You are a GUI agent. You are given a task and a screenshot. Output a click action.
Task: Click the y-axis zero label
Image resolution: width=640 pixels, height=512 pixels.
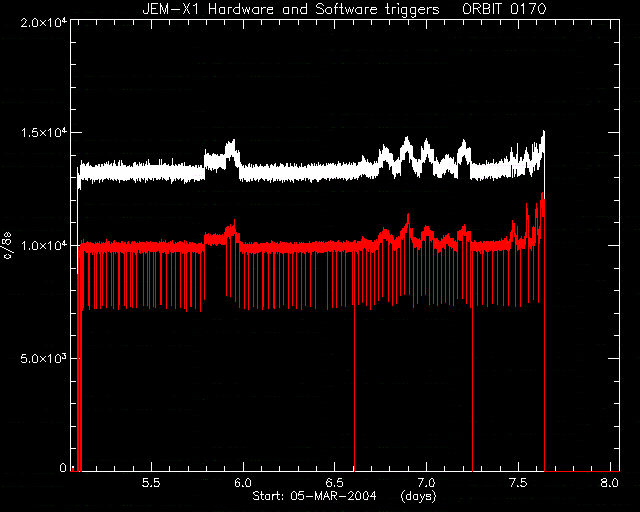tap(63, 467)
